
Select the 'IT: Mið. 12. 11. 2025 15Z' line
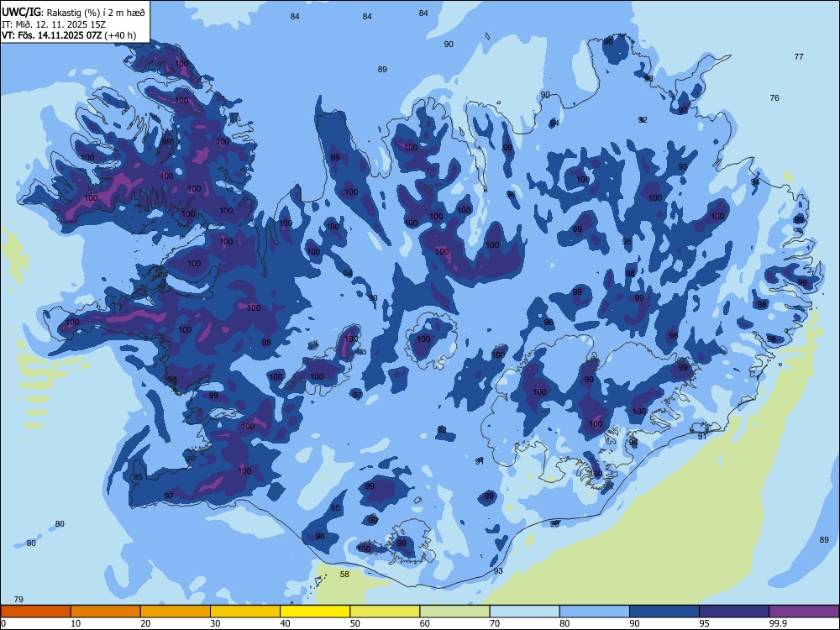click(x=54, y=24)
